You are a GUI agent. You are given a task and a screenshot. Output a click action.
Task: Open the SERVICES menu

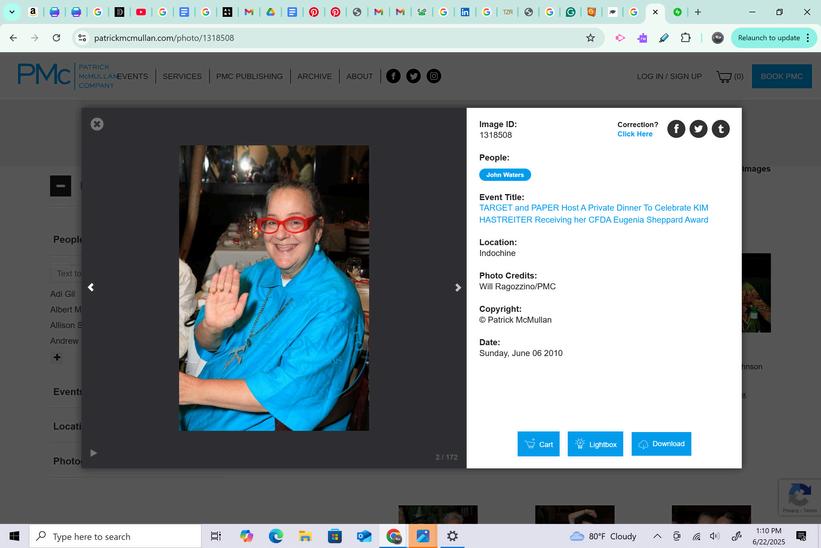[x=182, y=76]
